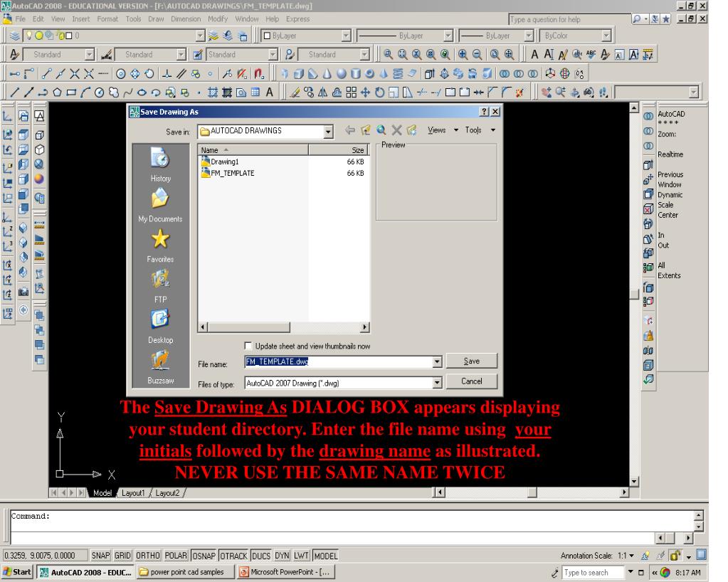
Task: Select the Table tool in Draw toolbar
Action: tap(255, 92)
